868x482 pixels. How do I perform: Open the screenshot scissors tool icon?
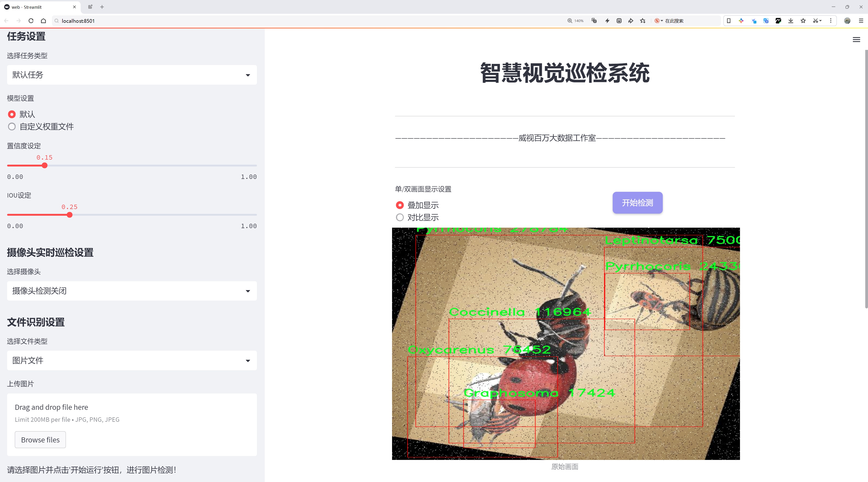pyautogui.click(x=815, y=20)
